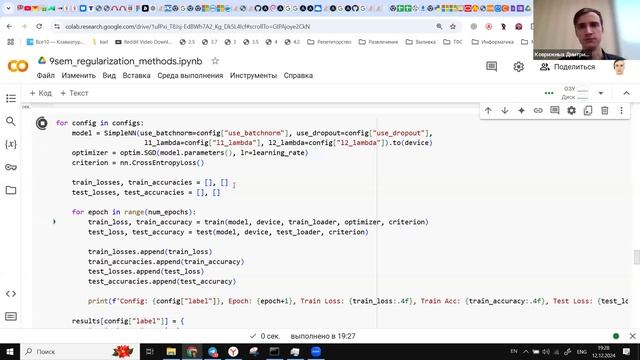Viewport: 640px width, 360px height.
Task: Open the terminal panel in the sidebar
Action: [x=11, y=316]
